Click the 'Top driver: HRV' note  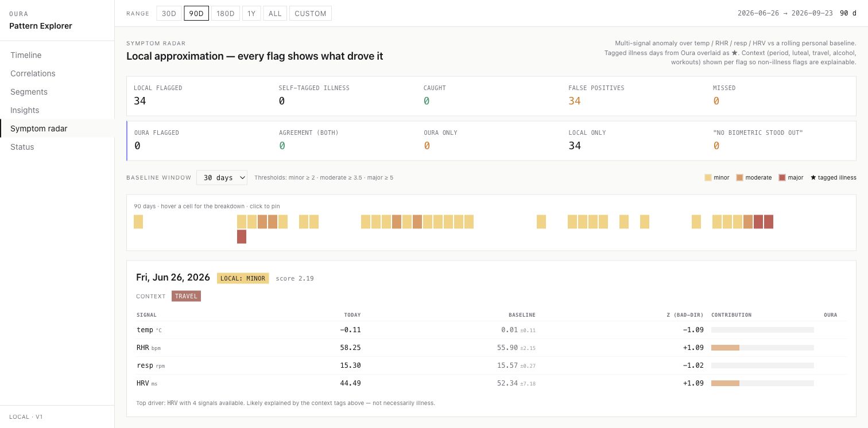click(286, 403)
